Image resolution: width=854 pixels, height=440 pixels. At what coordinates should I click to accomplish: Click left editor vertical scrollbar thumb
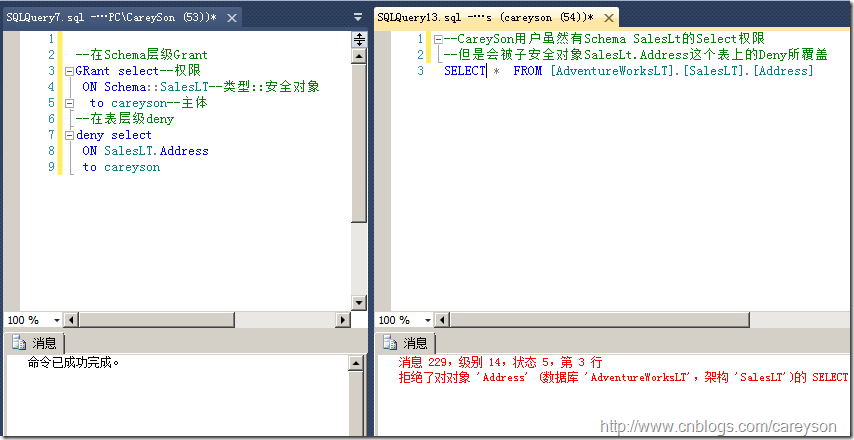coord(359,143)
